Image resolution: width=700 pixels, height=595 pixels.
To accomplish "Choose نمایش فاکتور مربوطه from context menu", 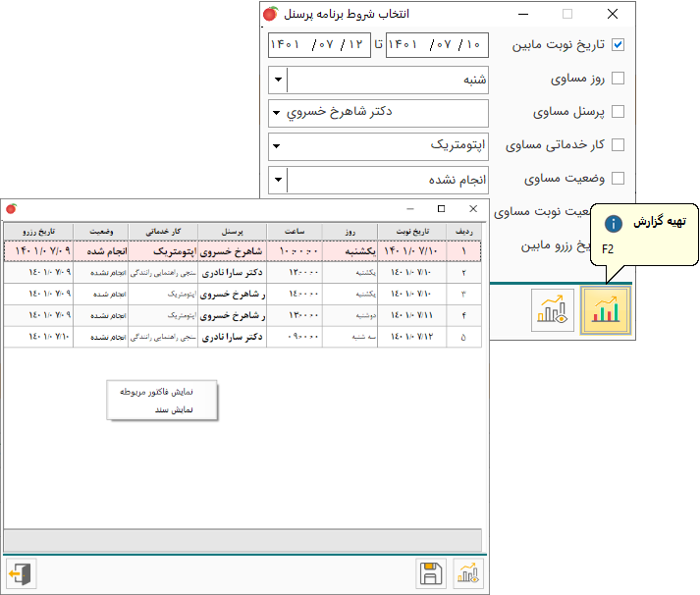I will pyautogui.click(x=156, y=392).
